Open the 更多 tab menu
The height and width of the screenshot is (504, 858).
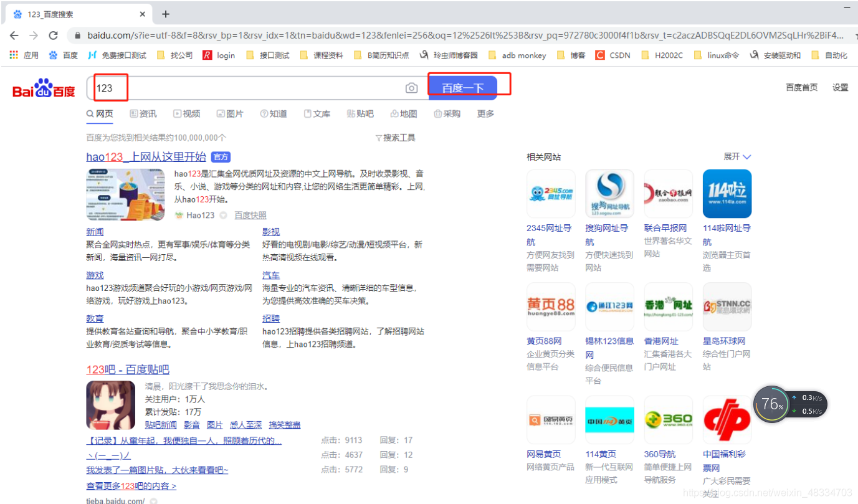(x=485, y=113)
